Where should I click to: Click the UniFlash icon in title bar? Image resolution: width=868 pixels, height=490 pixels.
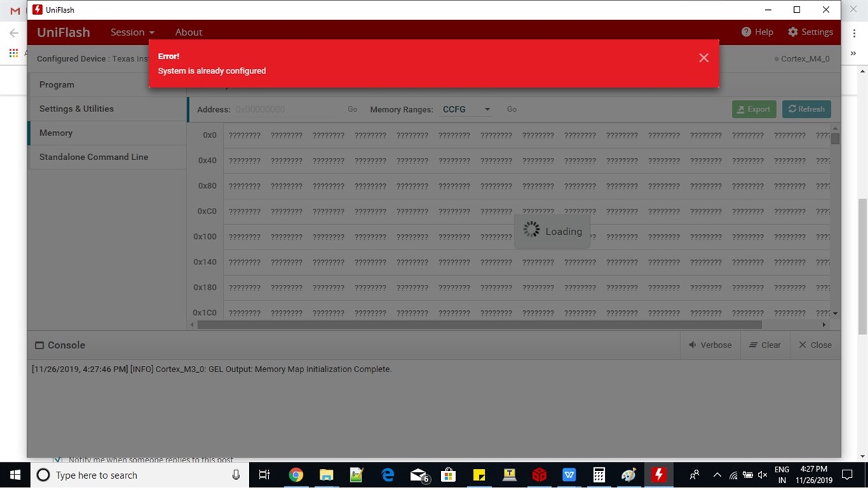[x=37, y=10]
